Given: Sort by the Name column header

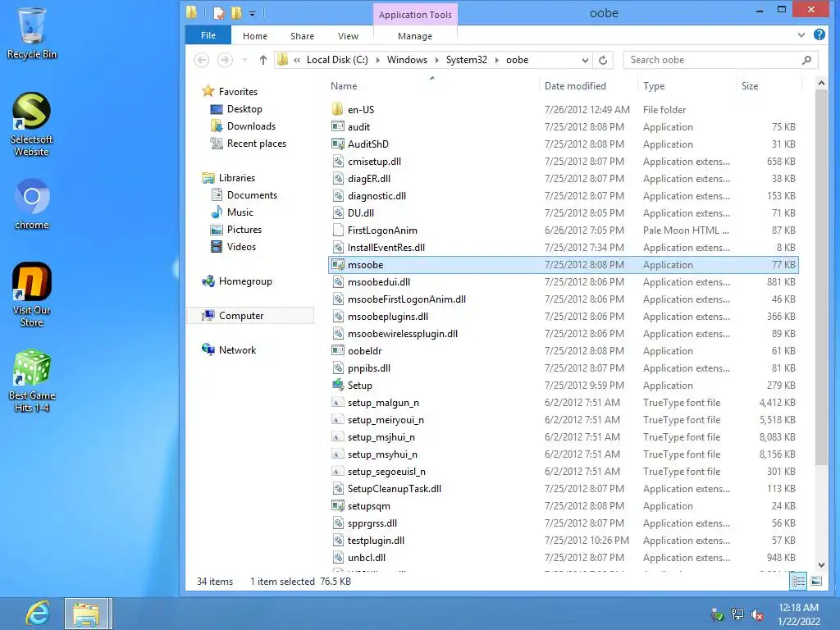Looking at the screenshot, I should (x=344, y=85).
